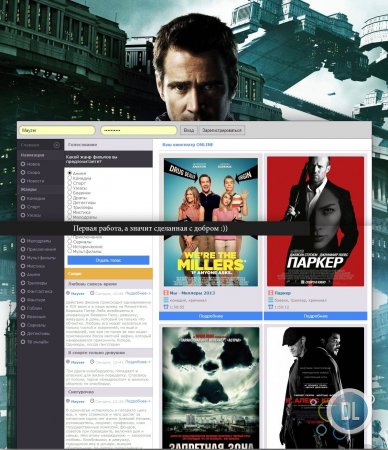This screenshot has width=388, height=450.
Task: Select Детективы option in the poll
Action: coord(70,202)
